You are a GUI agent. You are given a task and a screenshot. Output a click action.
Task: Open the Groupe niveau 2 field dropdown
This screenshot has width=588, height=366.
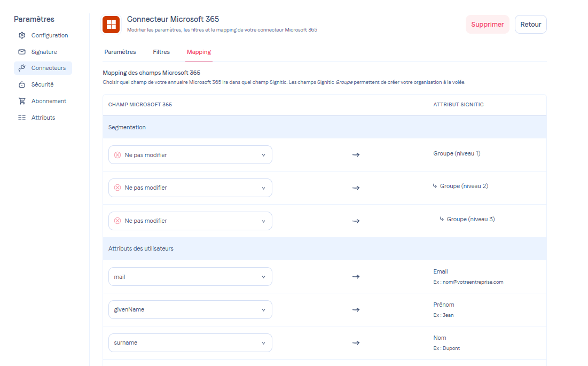(190, 188)
